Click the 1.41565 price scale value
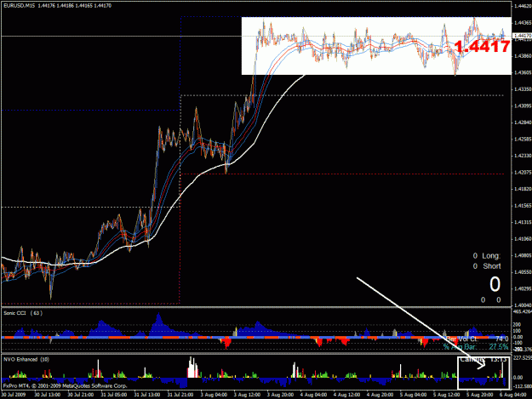532x399 pixels. point(523,205)
